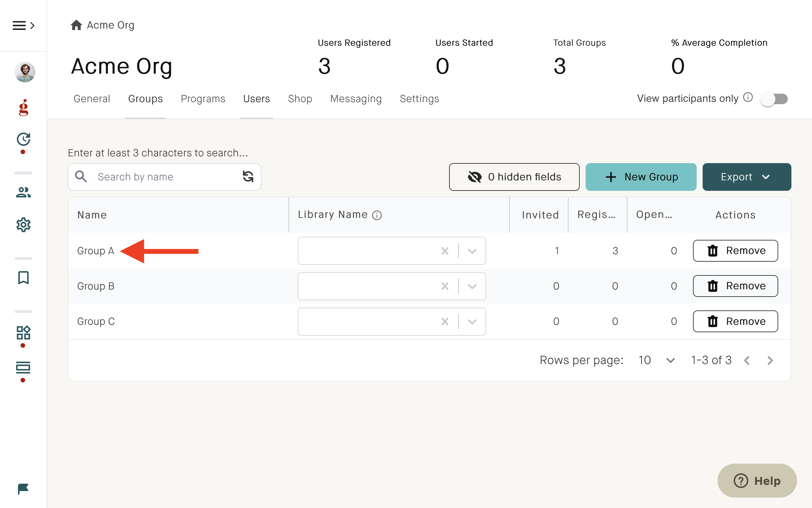Switch to the Settings tab
Viewport: 812px width, 508px height.
click(420, 99)
